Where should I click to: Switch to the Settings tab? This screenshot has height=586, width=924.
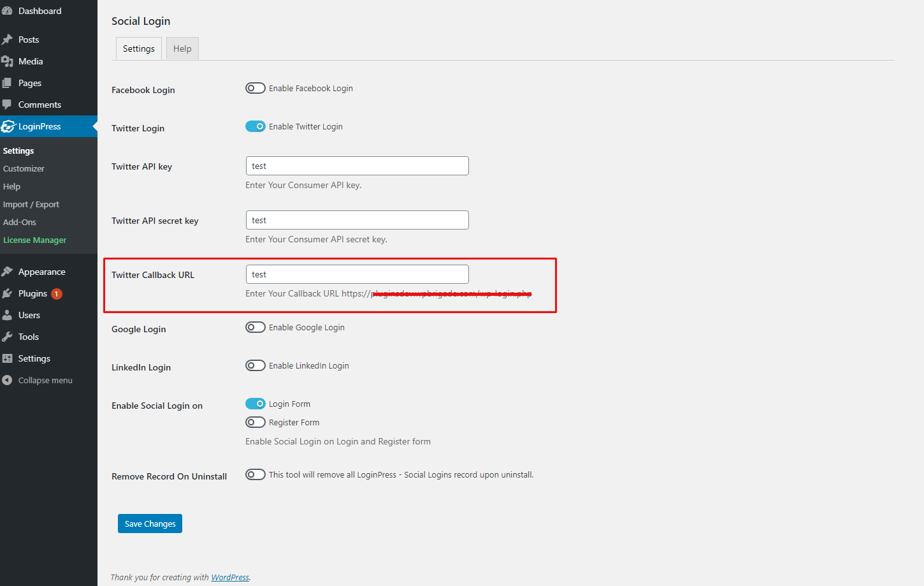click(x=138, y=48)
